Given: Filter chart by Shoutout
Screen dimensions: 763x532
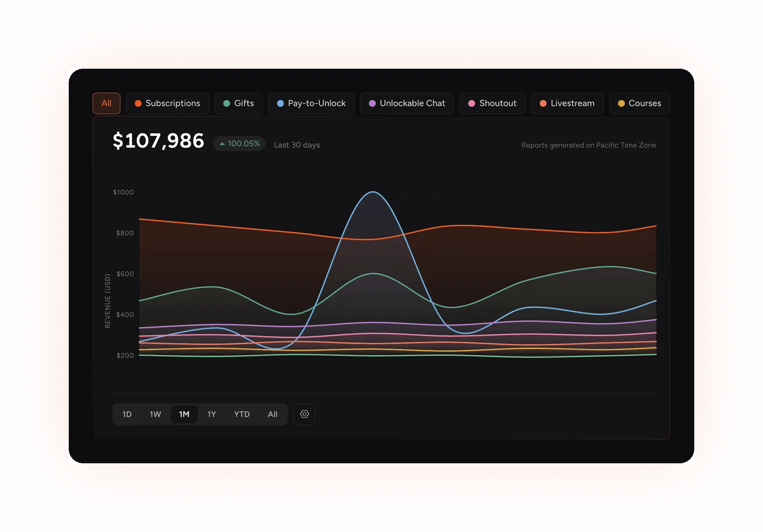Looking at the screenshot, I should coord(492,103).
